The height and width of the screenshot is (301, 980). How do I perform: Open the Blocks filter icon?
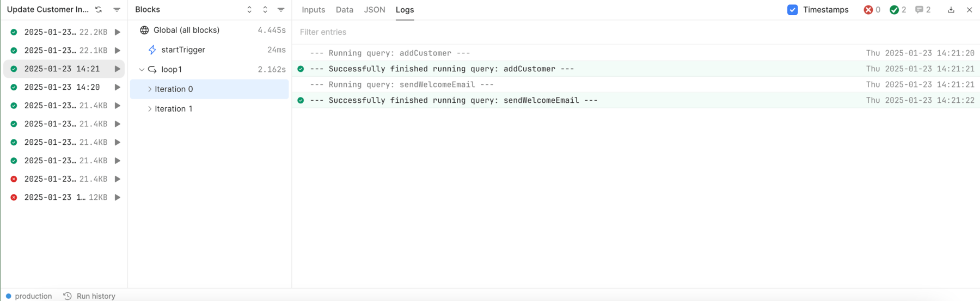pos(281,10)
